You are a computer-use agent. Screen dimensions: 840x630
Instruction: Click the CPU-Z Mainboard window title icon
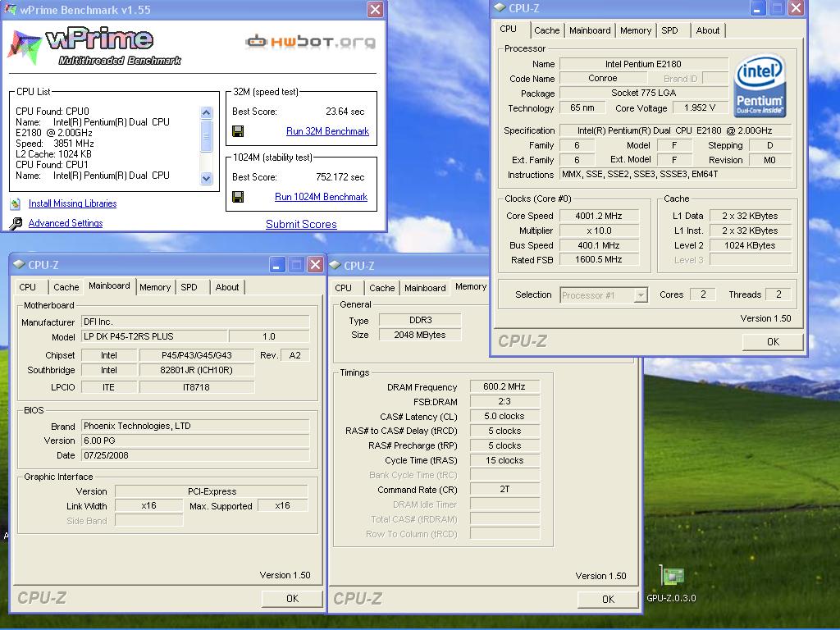point(19,264)
